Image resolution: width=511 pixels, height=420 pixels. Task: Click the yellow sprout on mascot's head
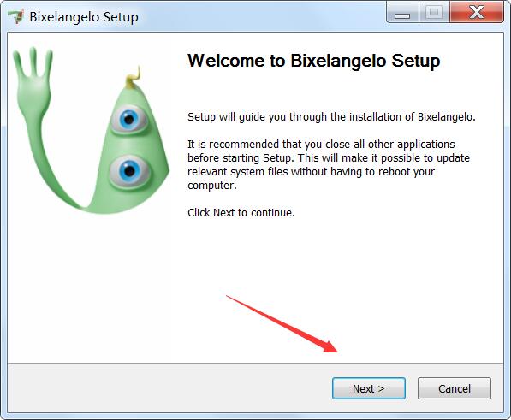134,78
